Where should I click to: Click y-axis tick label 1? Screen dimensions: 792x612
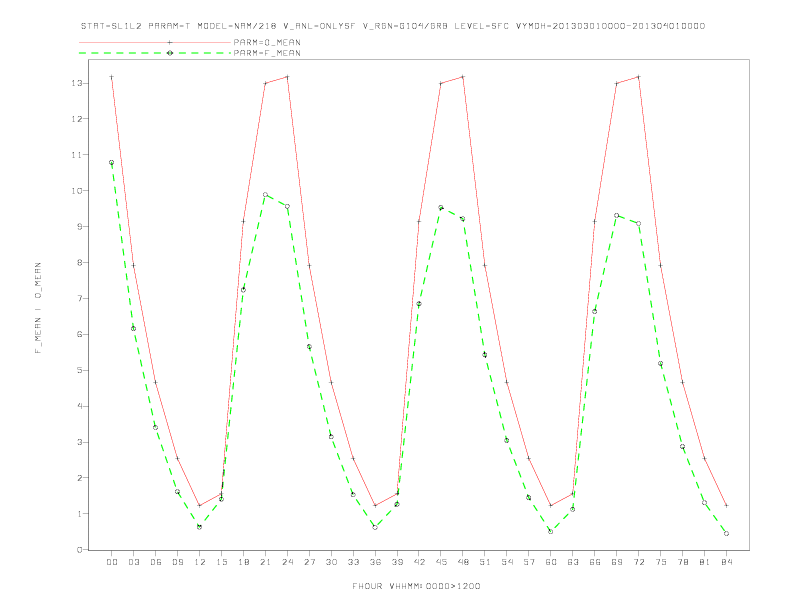[x=80, y=514]
